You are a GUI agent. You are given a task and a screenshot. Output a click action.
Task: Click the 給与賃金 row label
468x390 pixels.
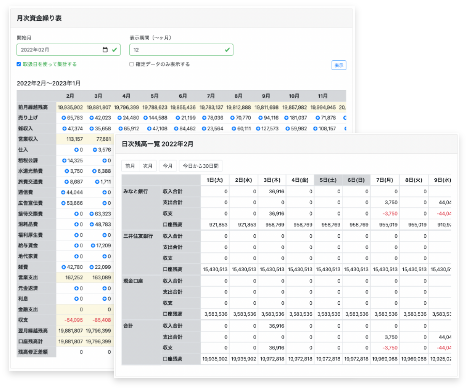pyautogui.click(x=28, y=246)
